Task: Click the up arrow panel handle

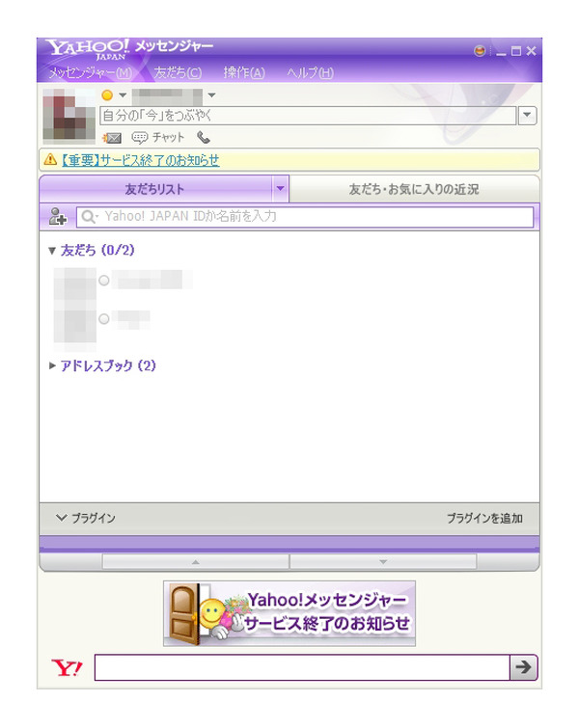Action: tap(196, 562)
